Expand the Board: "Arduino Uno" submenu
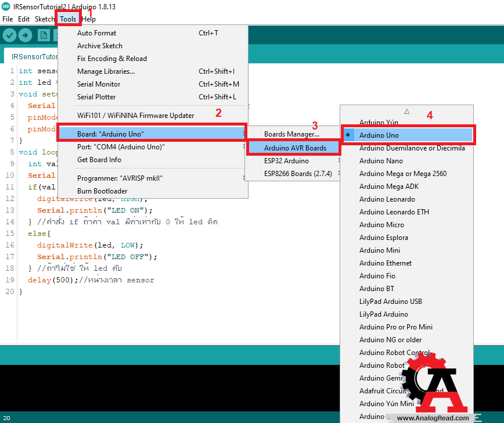This screenshot has height=423, width=504. [152, 134]
